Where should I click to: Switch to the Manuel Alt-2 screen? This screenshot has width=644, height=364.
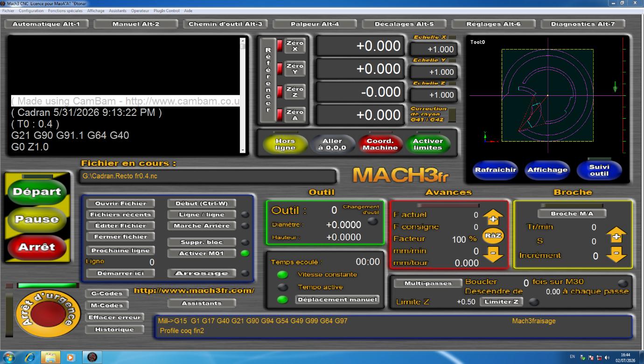(x=136, y=24)
